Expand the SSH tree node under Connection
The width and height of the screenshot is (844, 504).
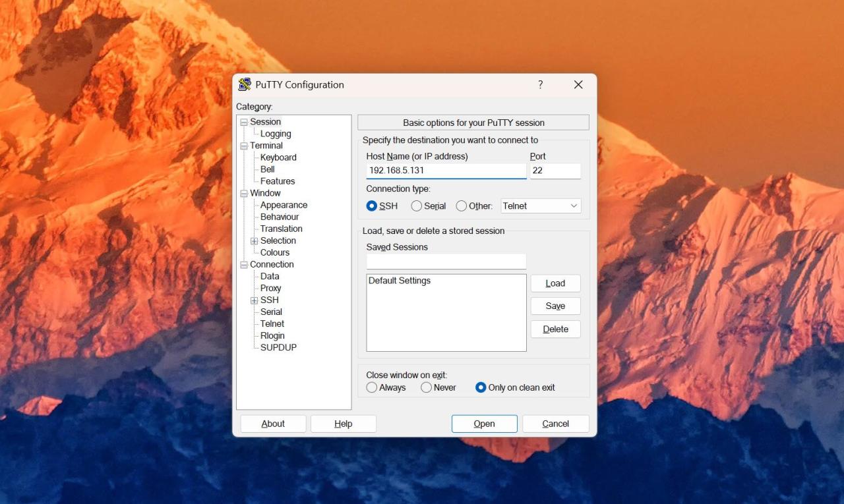click(255, 300)
